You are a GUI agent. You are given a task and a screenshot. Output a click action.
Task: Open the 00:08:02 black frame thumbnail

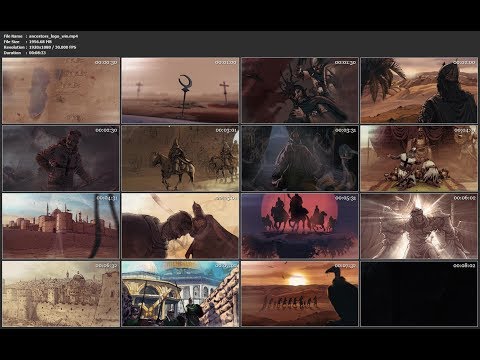[419, 294]
